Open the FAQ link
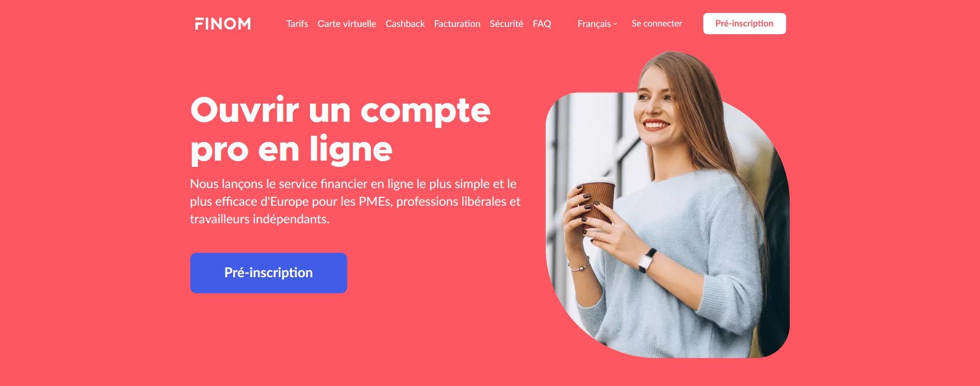 542,24
